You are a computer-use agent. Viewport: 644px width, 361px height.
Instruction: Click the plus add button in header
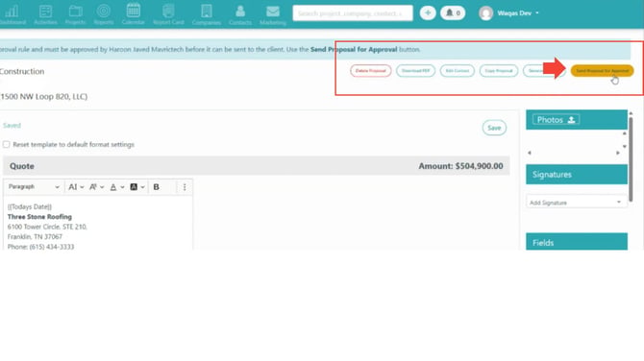click(x=428, y=13)
